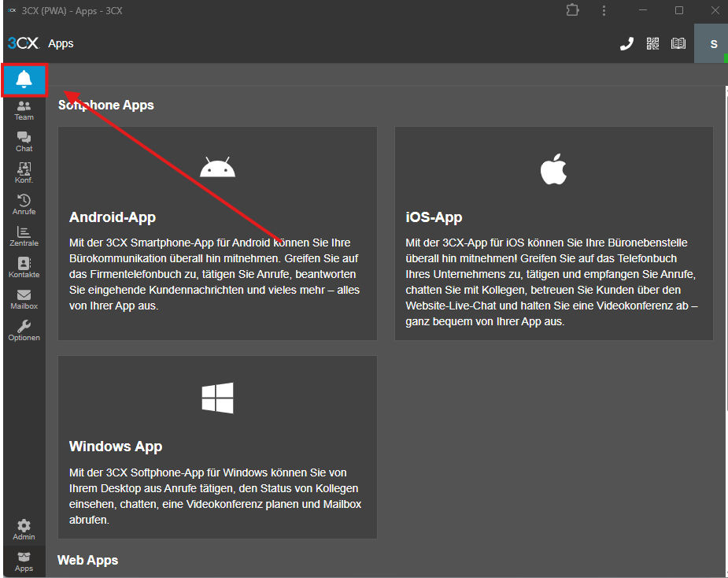Click the iOS-App card
Viewport: 728px width, 578px height.
tap(553, 233)
